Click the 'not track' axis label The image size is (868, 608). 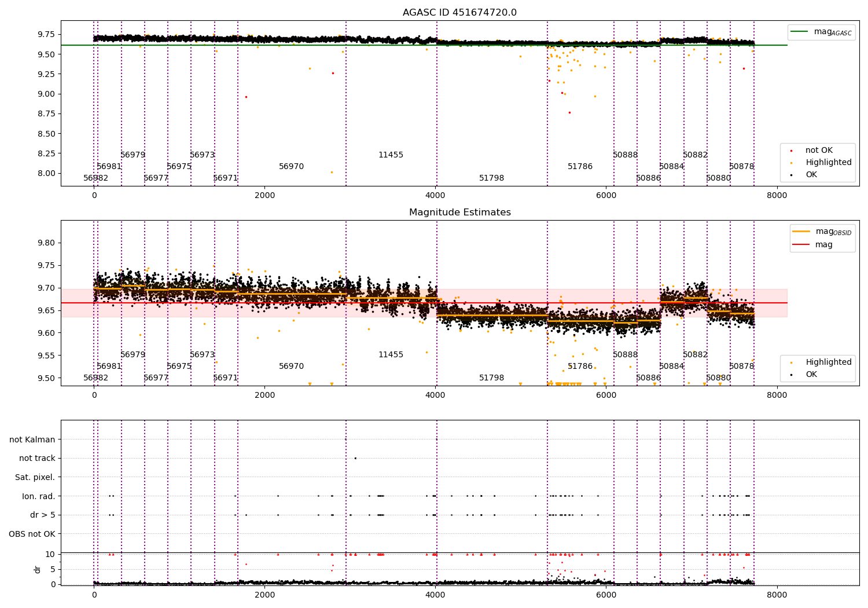(x=37, y=459)
